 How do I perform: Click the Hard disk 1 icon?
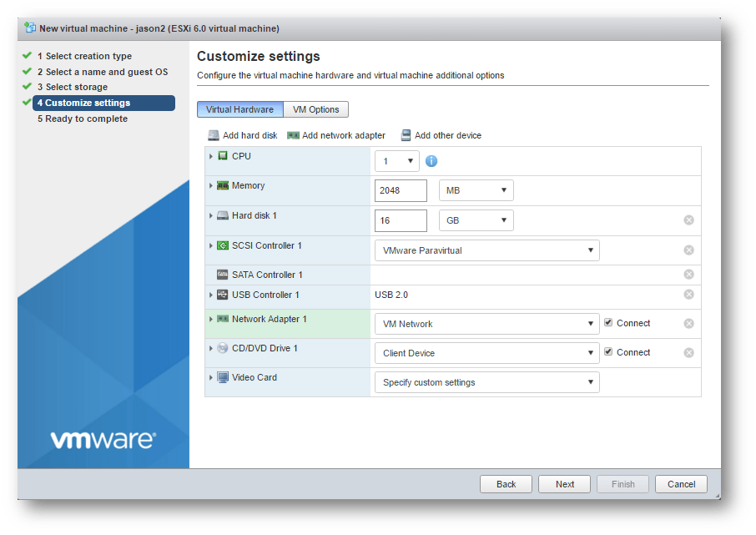click(222, 215)
